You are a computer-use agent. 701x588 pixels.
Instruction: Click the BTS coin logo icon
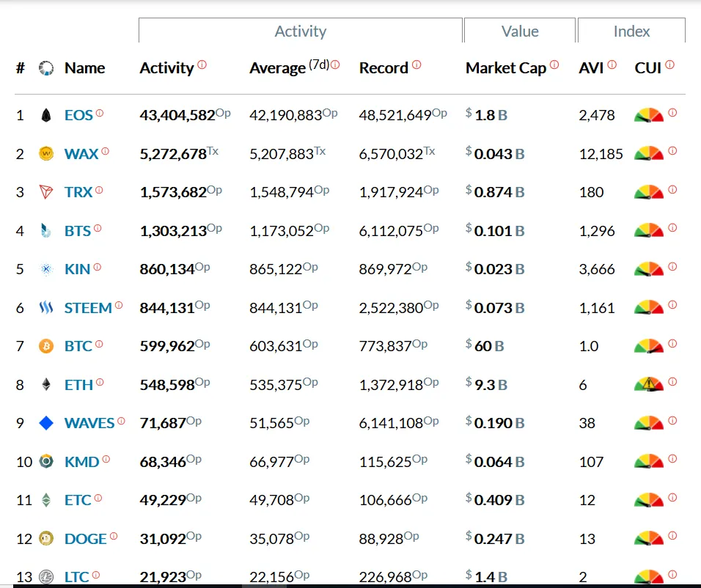pos(46,231)
